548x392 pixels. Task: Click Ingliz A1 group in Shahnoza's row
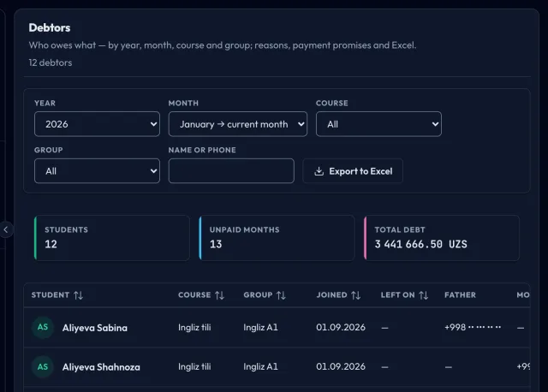tap(260, 366)
